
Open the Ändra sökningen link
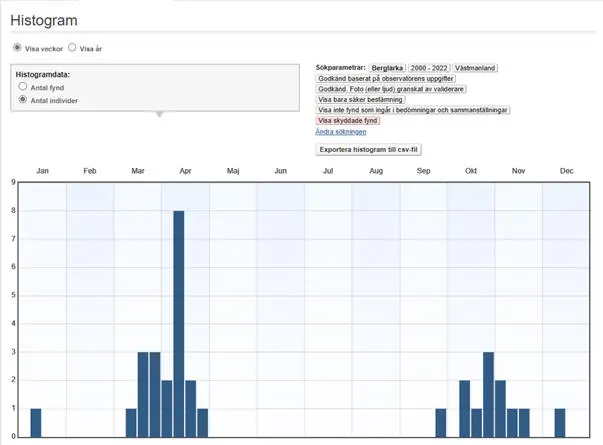tap(340, 131)
